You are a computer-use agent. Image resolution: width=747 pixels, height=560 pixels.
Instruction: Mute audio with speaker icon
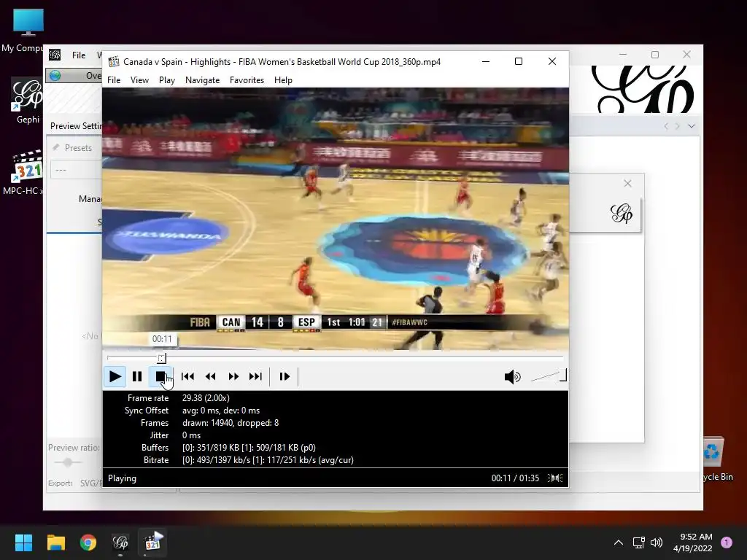coord(512,377)
